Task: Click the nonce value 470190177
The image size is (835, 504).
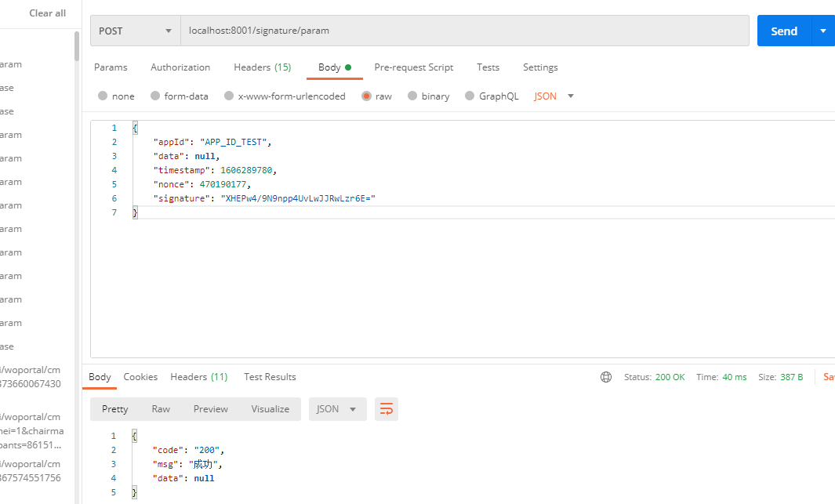Action: pyautogui.click(x=223, y=184)
